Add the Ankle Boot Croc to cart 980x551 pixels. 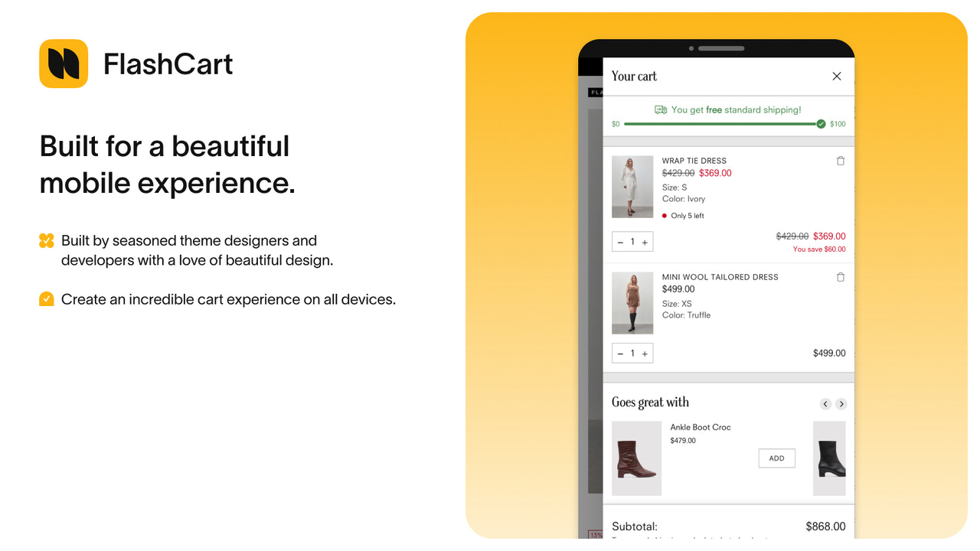776,458
